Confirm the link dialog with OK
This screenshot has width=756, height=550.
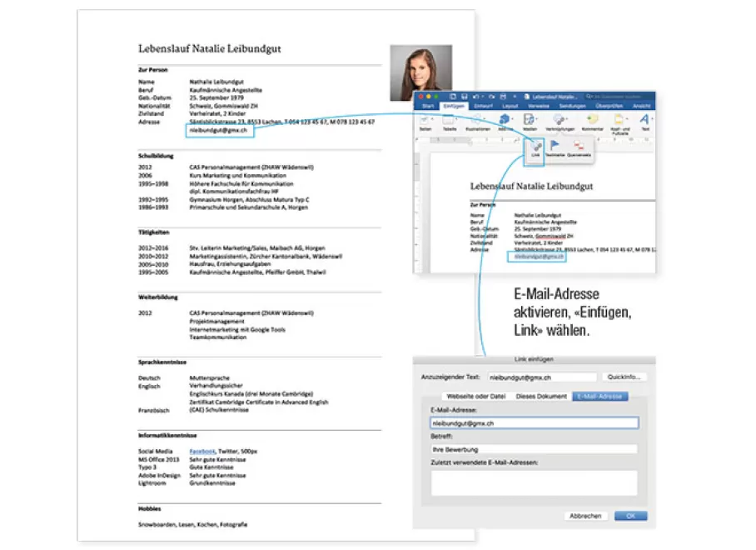[630, 516]
